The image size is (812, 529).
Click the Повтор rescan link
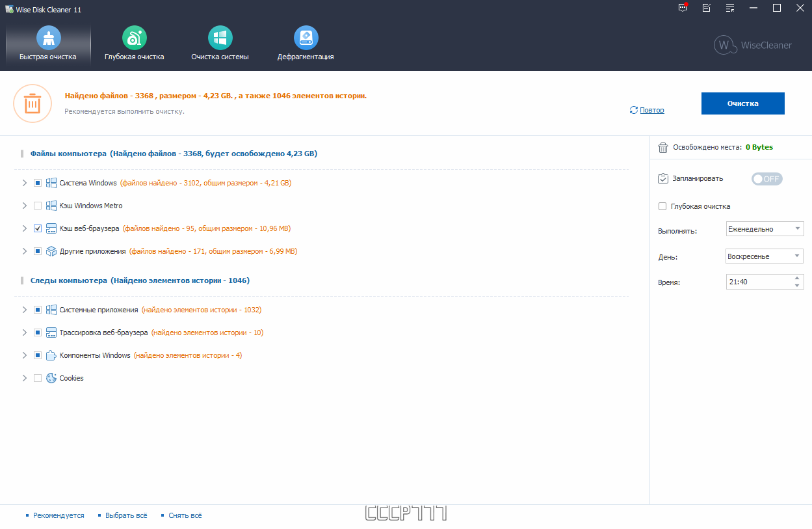point(652,110)
